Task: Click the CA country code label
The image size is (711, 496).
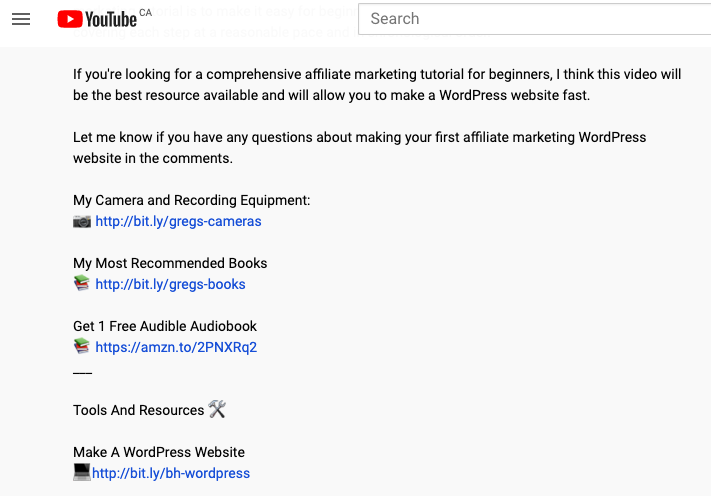Action: click(146, 12)
